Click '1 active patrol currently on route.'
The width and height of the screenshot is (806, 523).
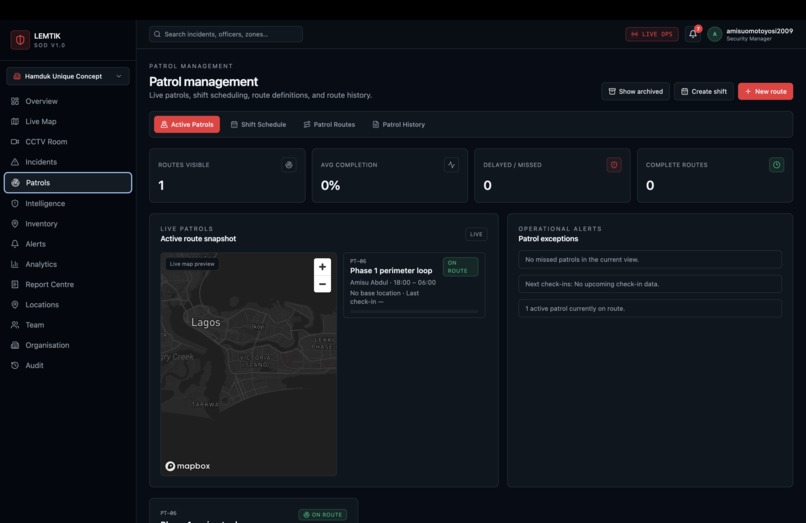(650, 309)
